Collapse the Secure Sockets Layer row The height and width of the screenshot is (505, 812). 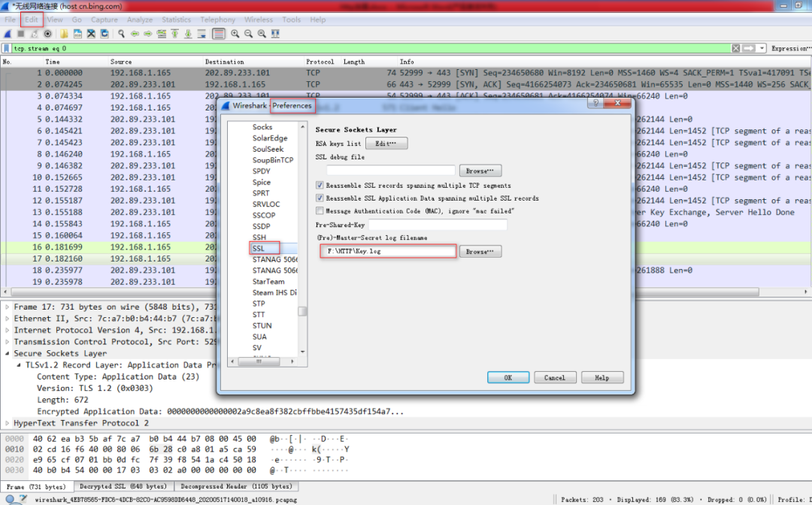coord(8,353)
